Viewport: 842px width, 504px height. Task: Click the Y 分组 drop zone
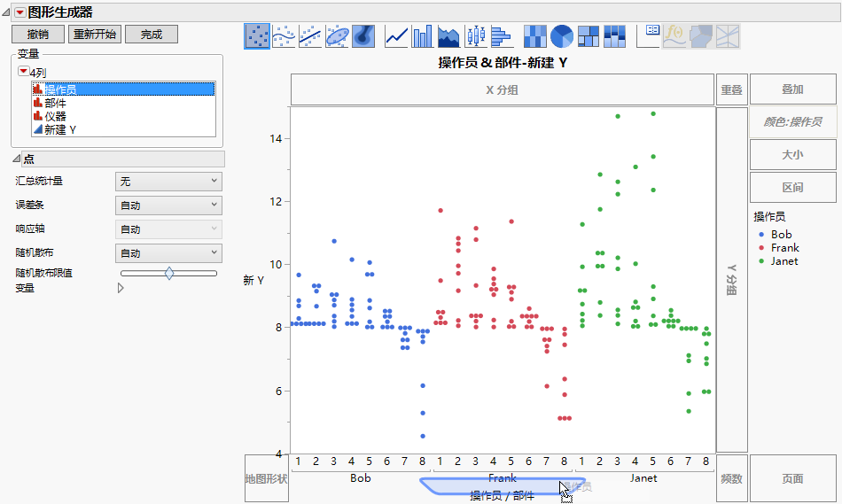(732, 280)
